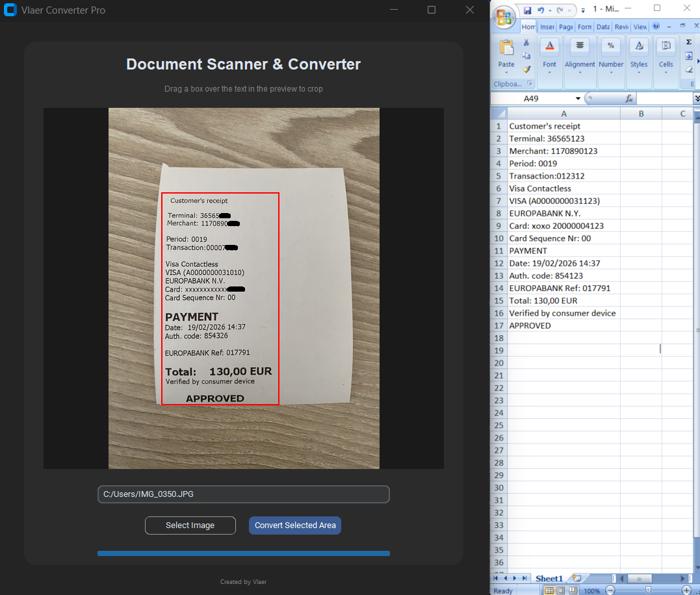Switch to Page Break Preview view
The height and width of the screenshot is (595, 700).
point(572,589)
